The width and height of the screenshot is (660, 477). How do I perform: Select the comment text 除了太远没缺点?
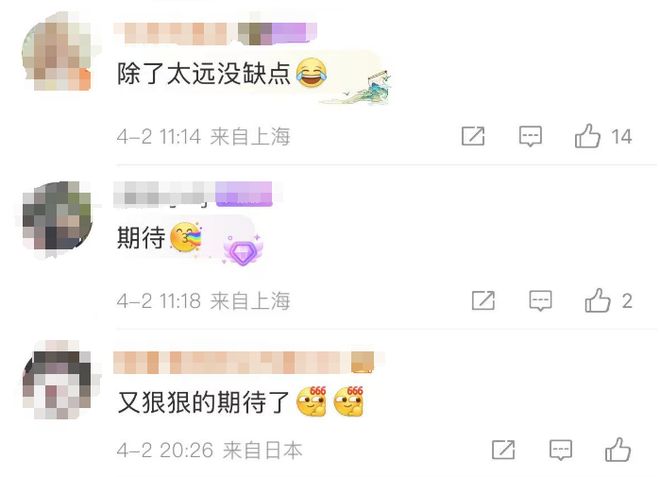(204, 73)
